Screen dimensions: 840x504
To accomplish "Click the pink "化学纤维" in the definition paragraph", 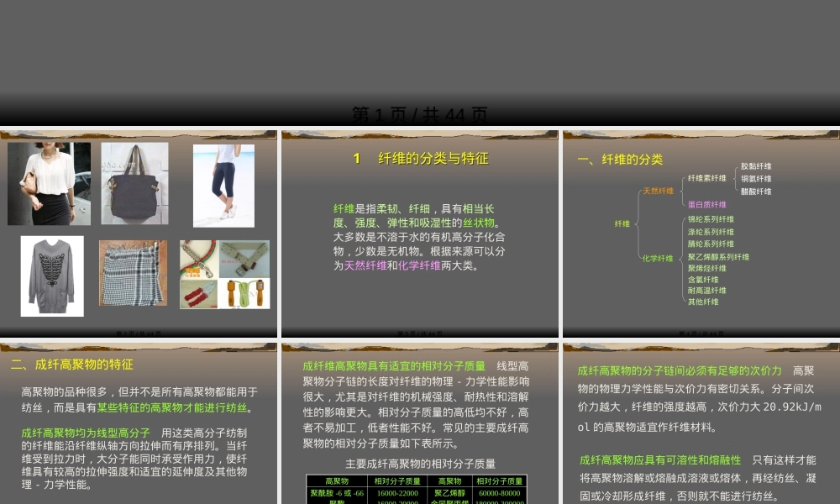I will point(419,265).
